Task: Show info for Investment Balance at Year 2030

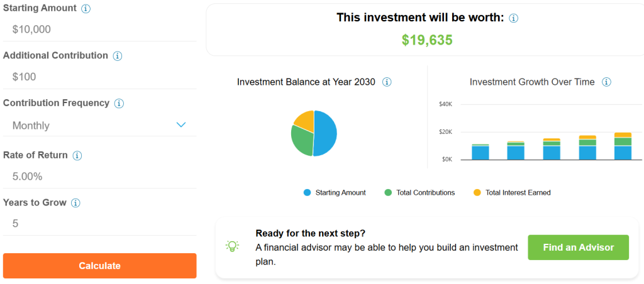Action: click(387, 82)
